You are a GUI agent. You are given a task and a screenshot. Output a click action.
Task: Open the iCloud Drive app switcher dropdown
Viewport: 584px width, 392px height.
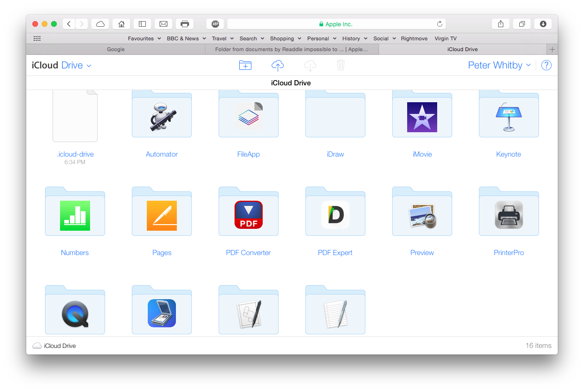pos(61,65)
